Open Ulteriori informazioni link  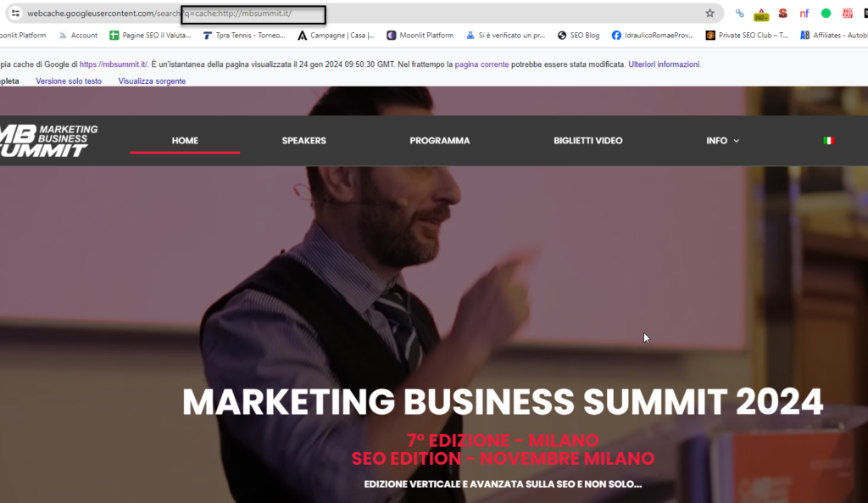(x=664, y=64)
